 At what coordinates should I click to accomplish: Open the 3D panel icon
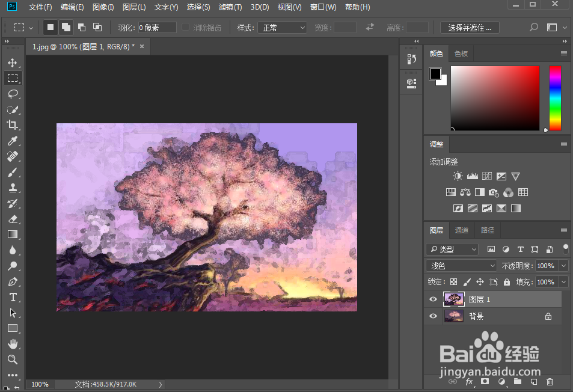tap(411, 84)
